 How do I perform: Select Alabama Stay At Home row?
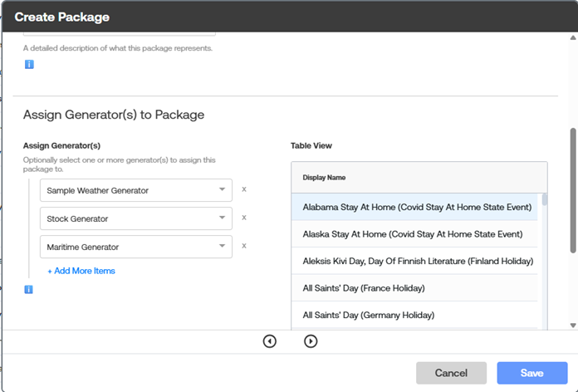[414, 207]
